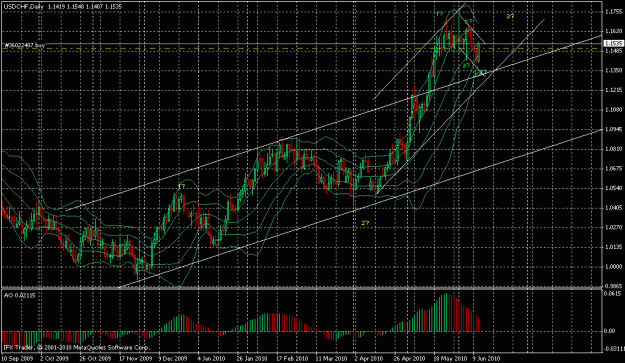Click the 1.1755 price axis label

[613, 12]
